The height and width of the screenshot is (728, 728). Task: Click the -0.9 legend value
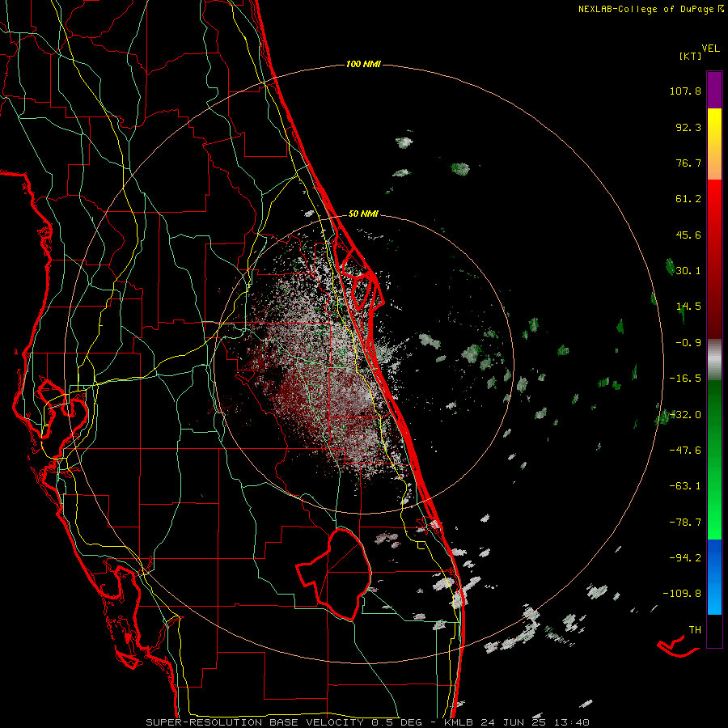(688, 343)
